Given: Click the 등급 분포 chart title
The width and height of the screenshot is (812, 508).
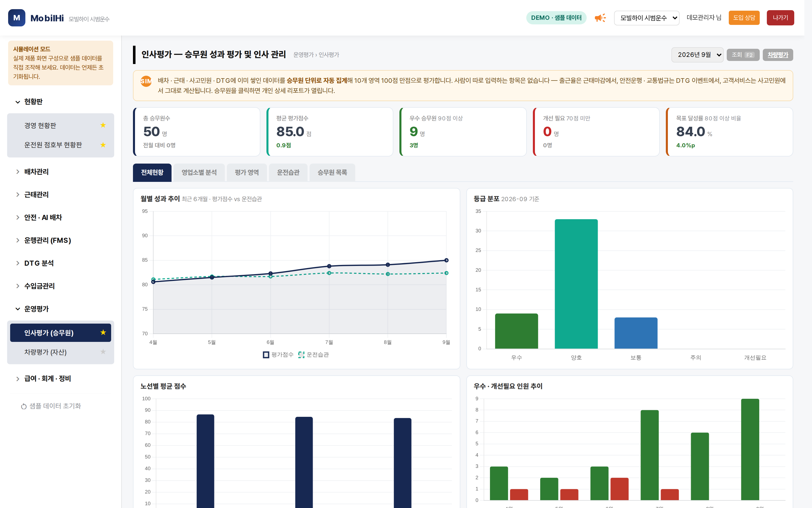Looking at the screenshot, I should [x=486, y=199].
